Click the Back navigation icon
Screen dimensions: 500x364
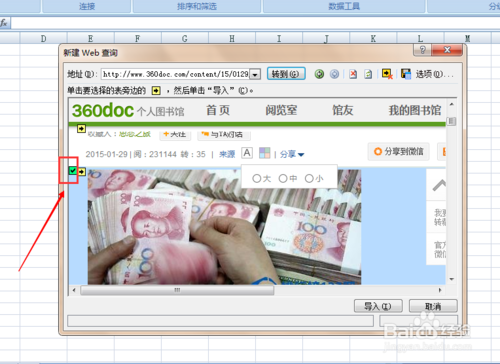pos(319,74)
